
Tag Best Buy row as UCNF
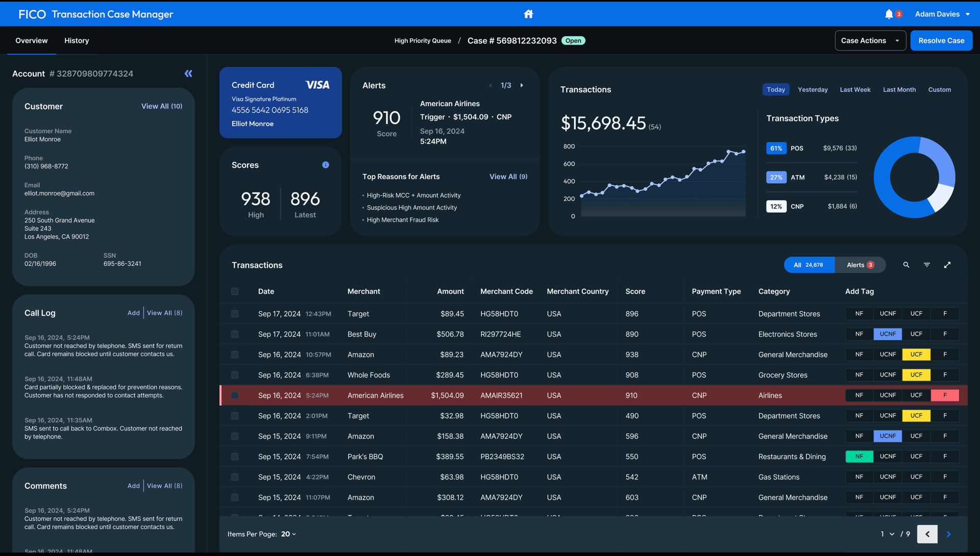click(x=888, y=334)
